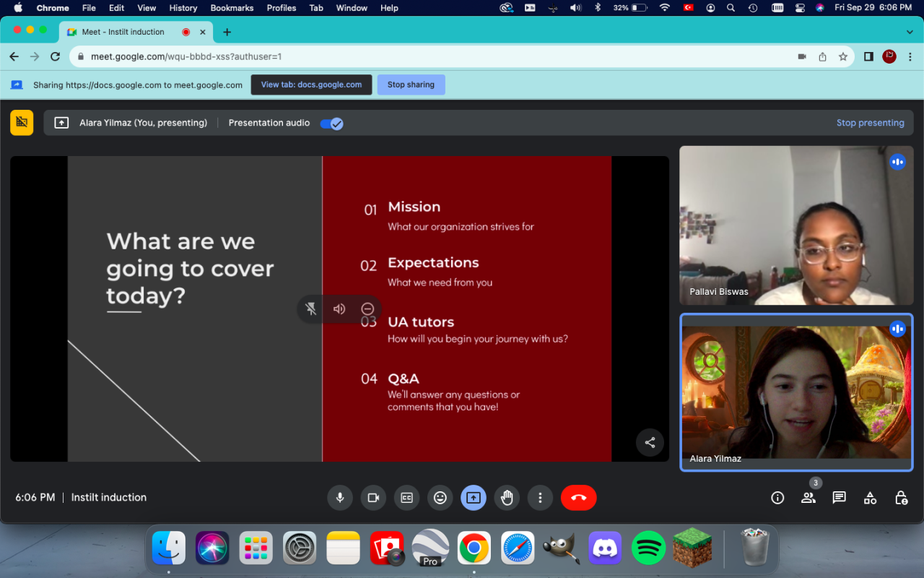This screenshot has width=924, height=578.
Task: Select the Meet - Instilt induction tab
Action: (123, 32)
